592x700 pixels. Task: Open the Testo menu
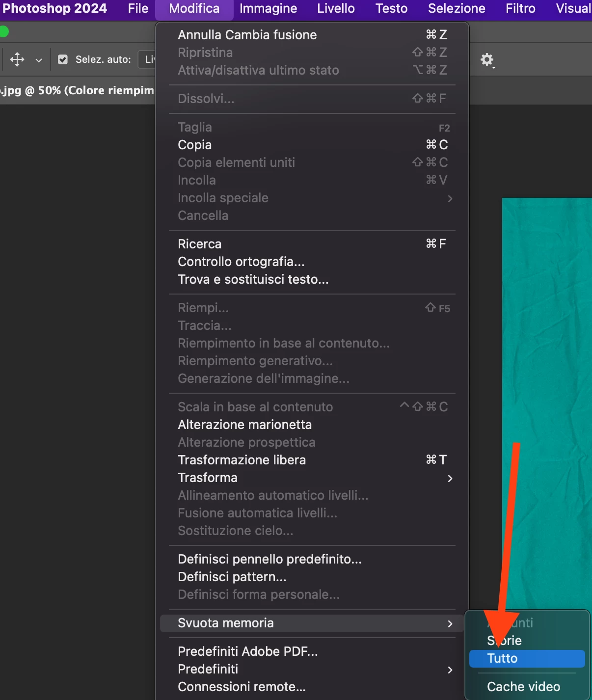[391, 8]
